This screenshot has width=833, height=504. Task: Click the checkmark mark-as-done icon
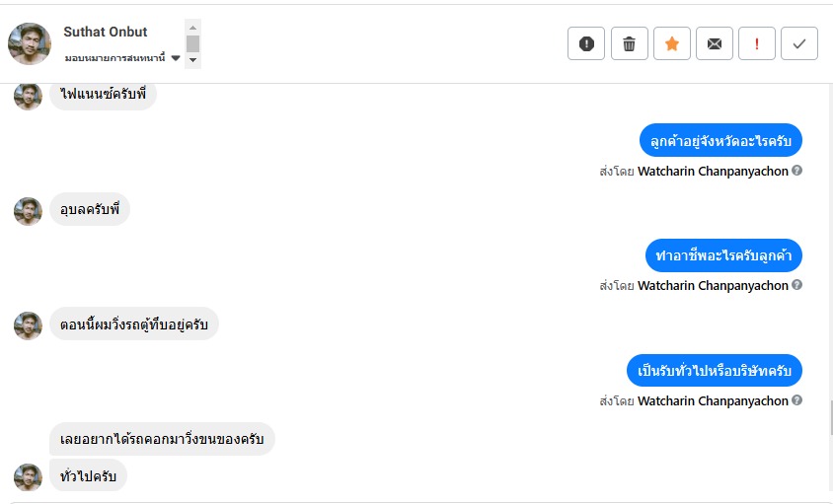pos(799,43)
